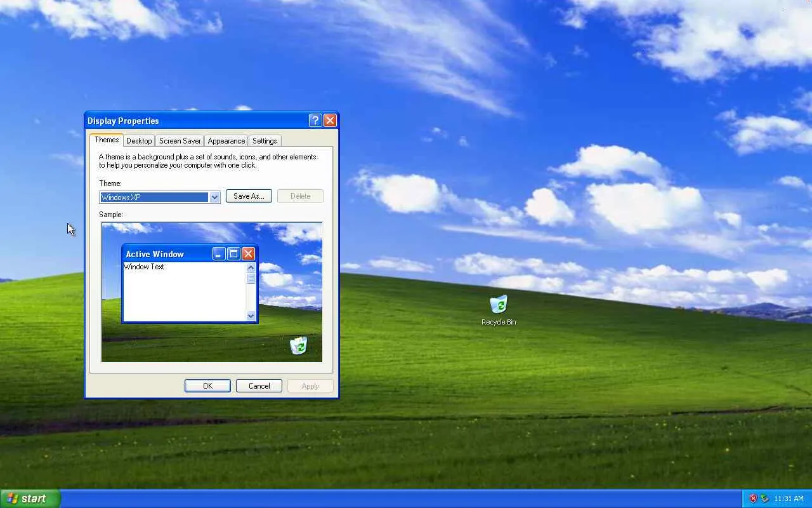812x508 pixels.
Task: Go to the Appearance tab
Action: pos(226,141)
